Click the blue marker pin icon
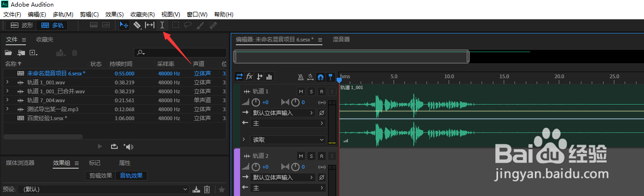 330,77
